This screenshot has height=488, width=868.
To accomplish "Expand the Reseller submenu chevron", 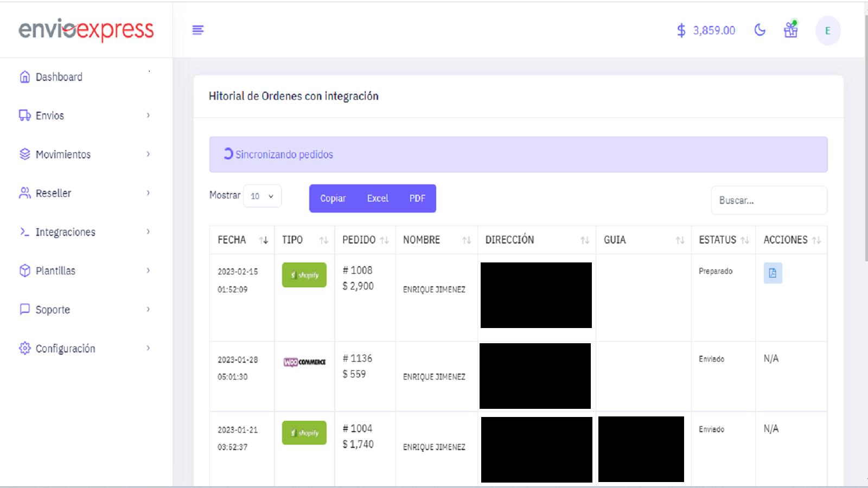I will click(x=148, y=192).
